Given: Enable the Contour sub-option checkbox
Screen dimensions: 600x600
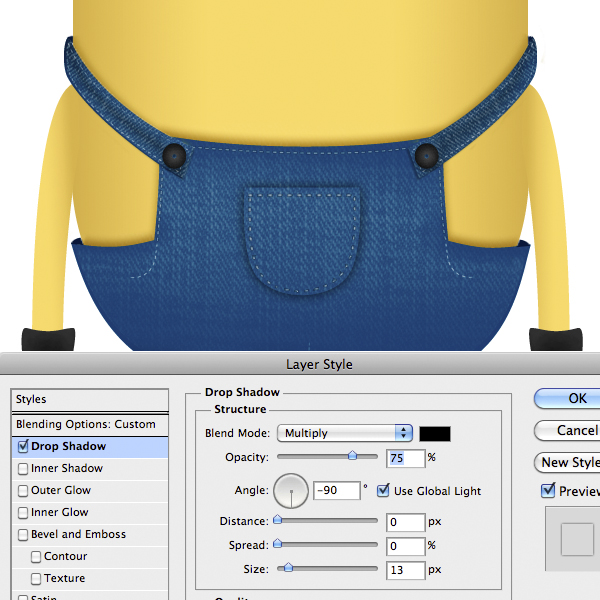Looking at the screenshot, I should click(x=36, y=557).
